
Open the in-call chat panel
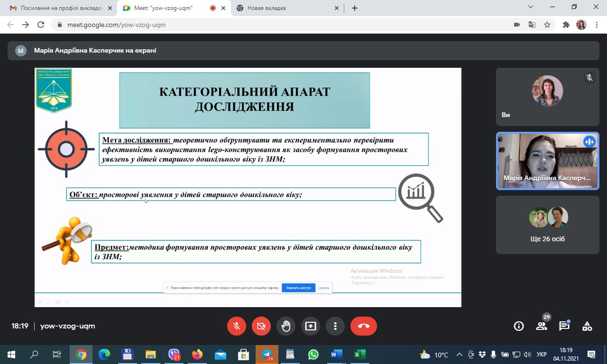(x=564, y=326)
